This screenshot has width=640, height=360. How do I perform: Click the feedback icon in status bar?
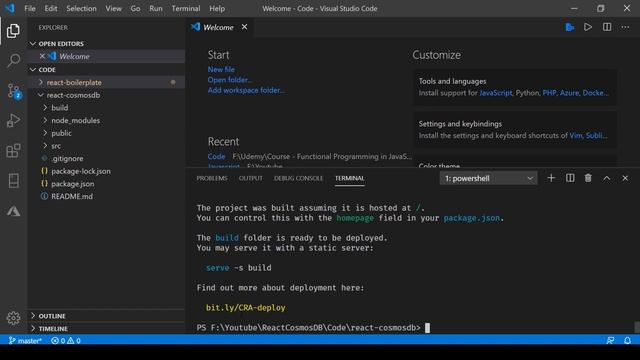tap(610, 340)
